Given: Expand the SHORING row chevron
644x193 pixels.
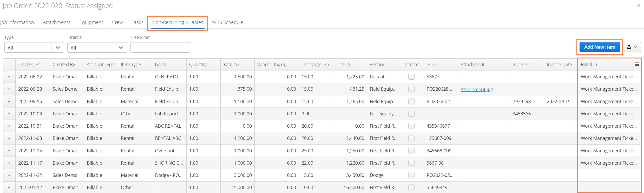Looking at the screenshot, I should [9, 163].
